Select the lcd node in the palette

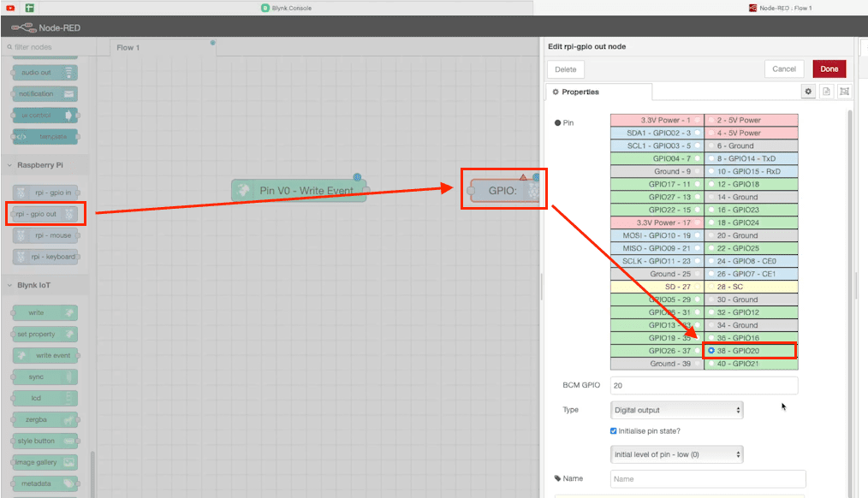pyautogui.click(x=43, y=398)
